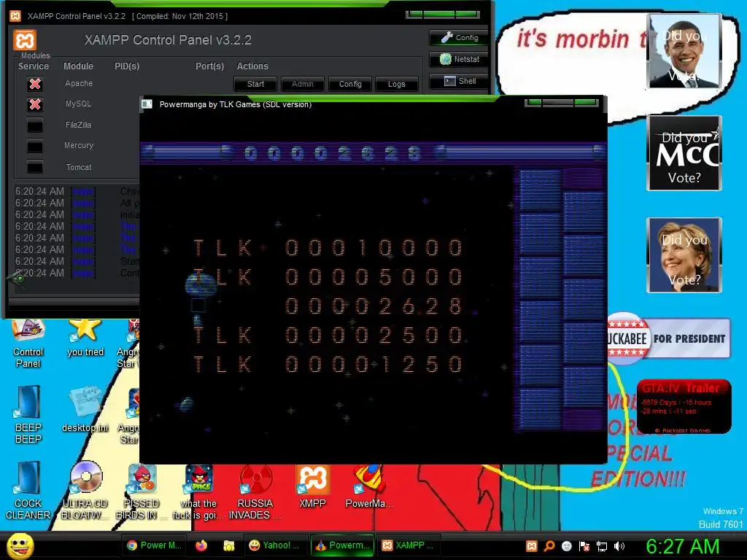The width and height of the screenshot is (747, 560).
Task: Open the volume speaker tray icon
Action: click(619, 546)
